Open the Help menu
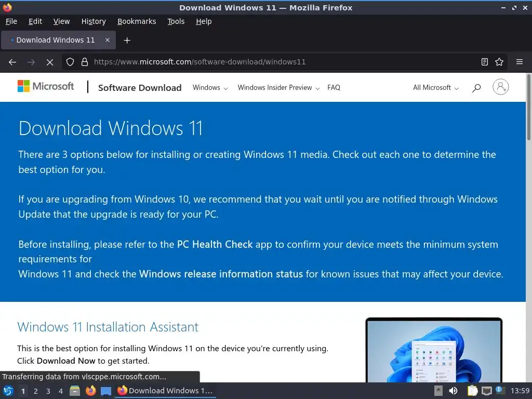 click(x=204, y=21)
